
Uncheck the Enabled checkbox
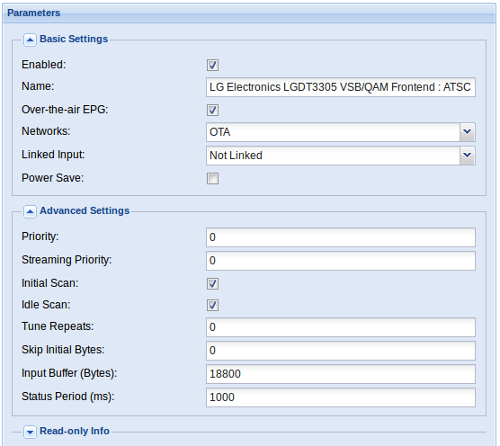[213, 65]
